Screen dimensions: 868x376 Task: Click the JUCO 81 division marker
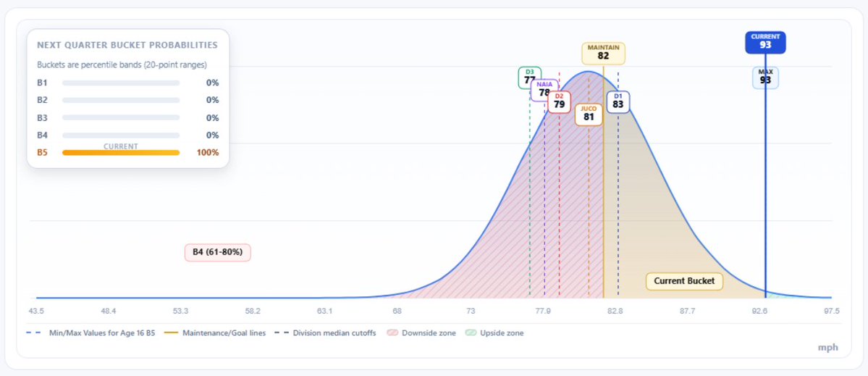(589, 114)
